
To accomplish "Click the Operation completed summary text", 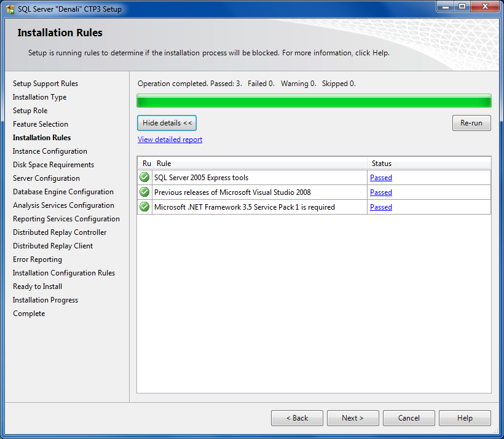I will tap(246, 84).
